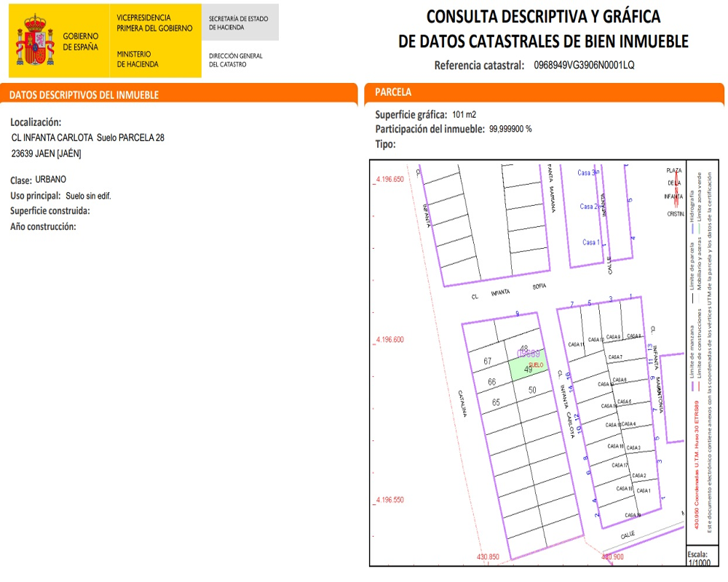Screen dimensions: 728x582
Task: Click the CL INFANTA CARLOTA address line
Action: point(88,137)
